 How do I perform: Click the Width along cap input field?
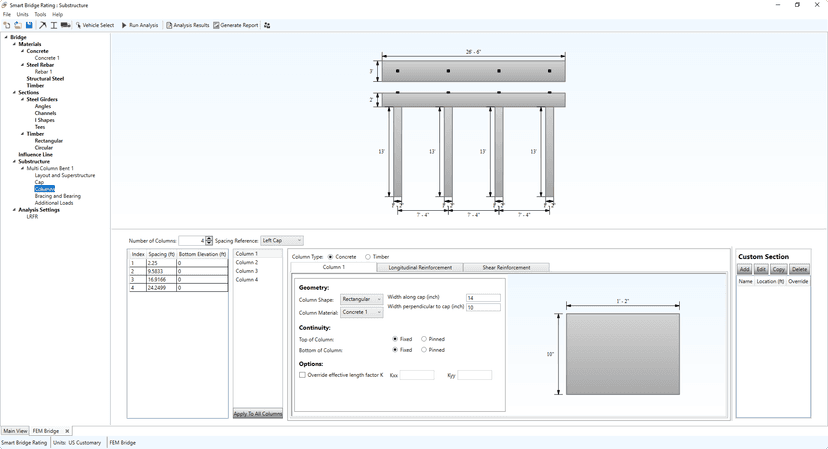[483, 298]
